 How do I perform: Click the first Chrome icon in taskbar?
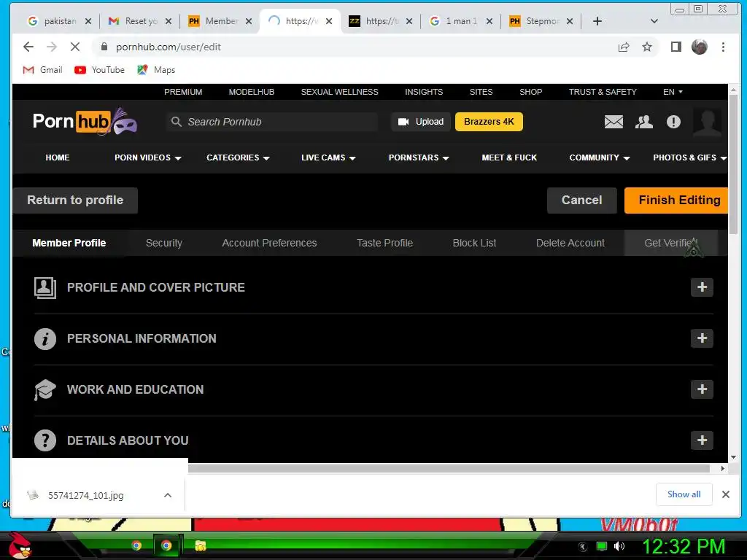tap(136, 545)
